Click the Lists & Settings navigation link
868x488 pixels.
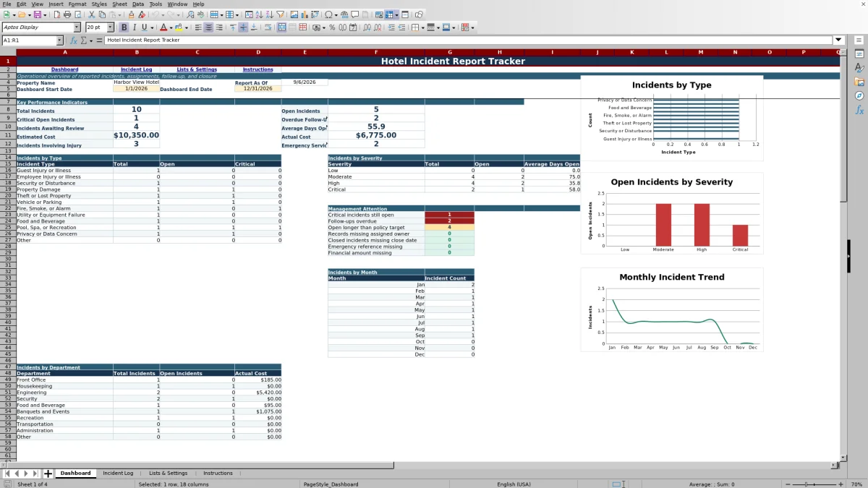tap(197, 69)
